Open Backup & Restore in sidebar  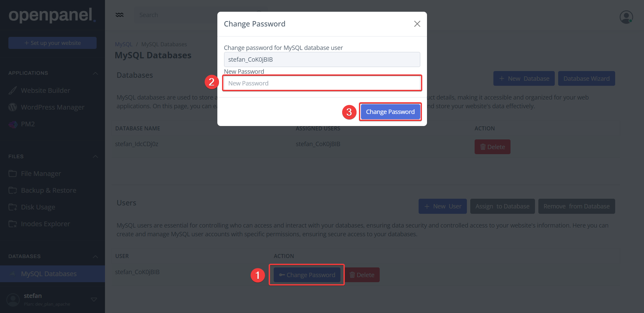tap(48, 190)
